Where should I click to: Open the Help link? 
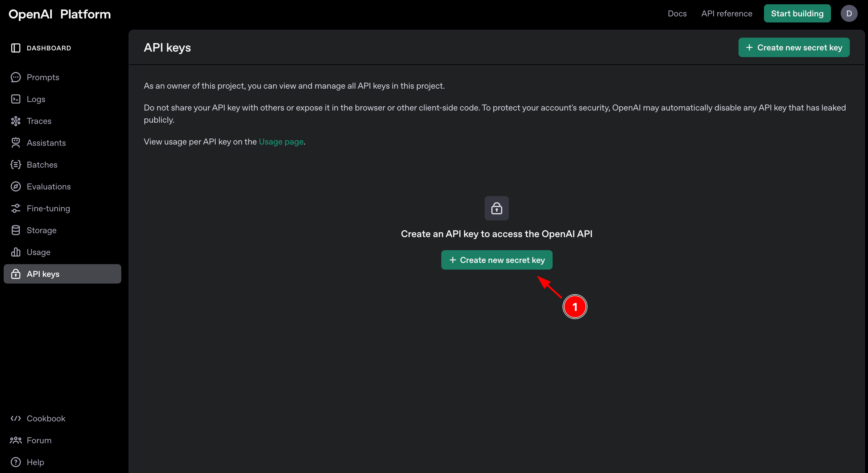tap(35, 462)
